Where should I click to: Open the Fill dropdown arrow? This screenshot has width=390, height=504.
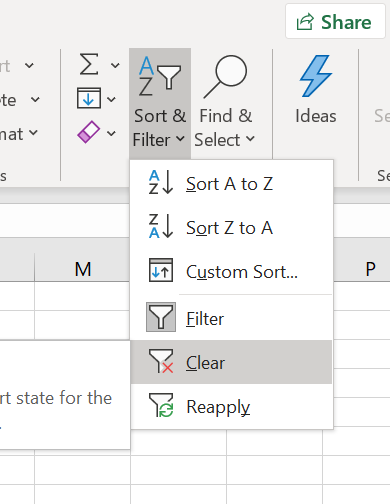tap(111, 99)
